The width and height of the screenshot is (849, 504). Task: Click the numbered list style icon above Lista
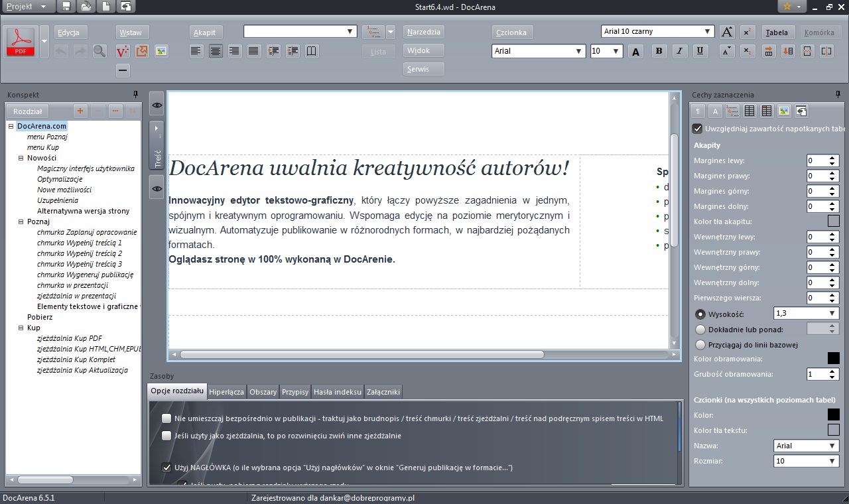pyautogui.click(x=373, y=32)
